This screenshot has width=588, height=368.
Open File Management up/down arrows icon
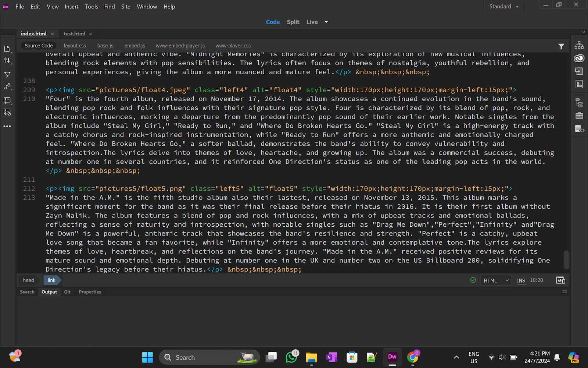tap(7, 60)
